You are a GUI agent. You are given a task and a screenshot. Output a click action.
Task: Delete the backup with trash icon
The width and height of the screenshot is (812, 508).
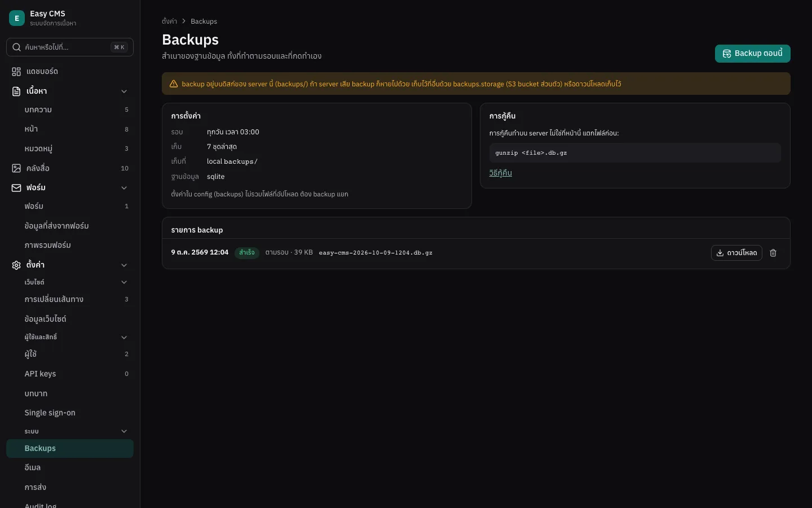coord(773,253)
